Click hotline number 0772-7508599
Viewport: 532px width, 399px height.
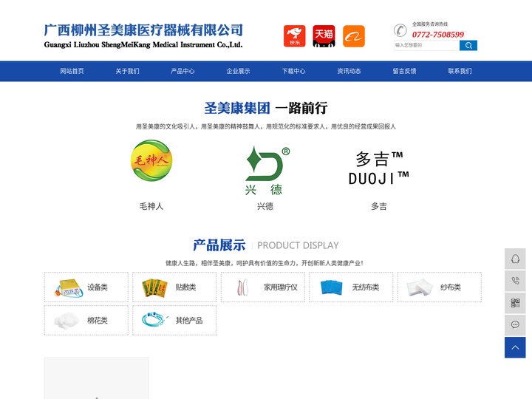coord(438,34)
